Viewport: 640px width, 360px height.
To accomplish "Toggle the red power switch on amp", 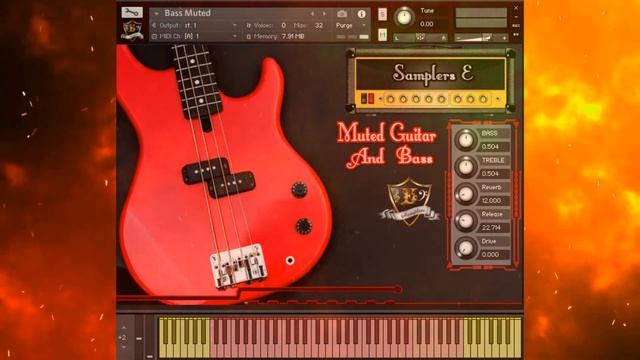I will click(x=371, y=98).
